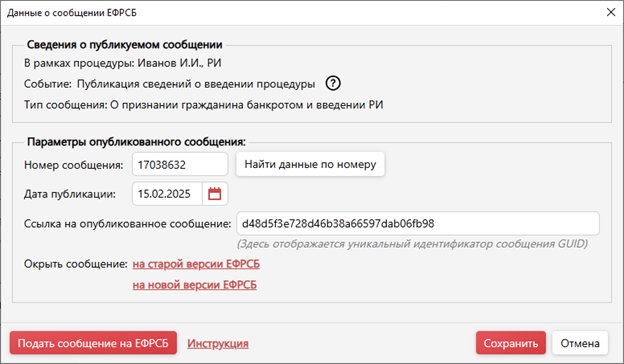Select the GUID link input field
624x364 pixels.
tap(418, 224)
